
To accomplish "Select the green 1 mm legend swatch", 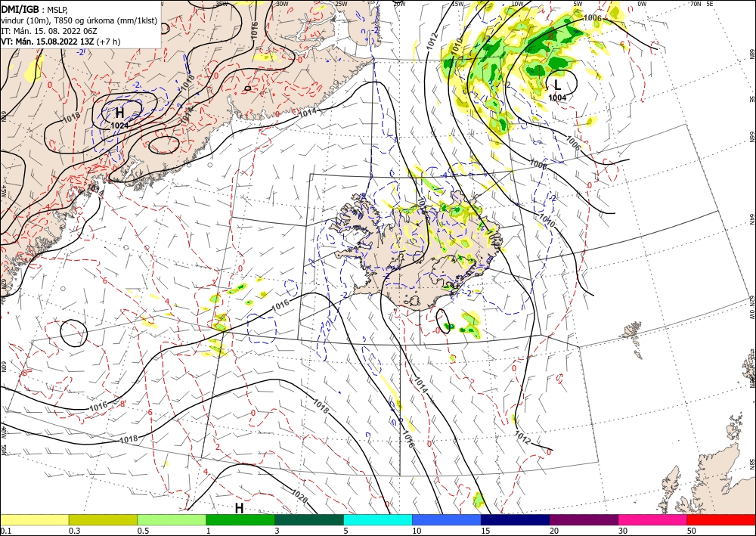I will [240, 519].
